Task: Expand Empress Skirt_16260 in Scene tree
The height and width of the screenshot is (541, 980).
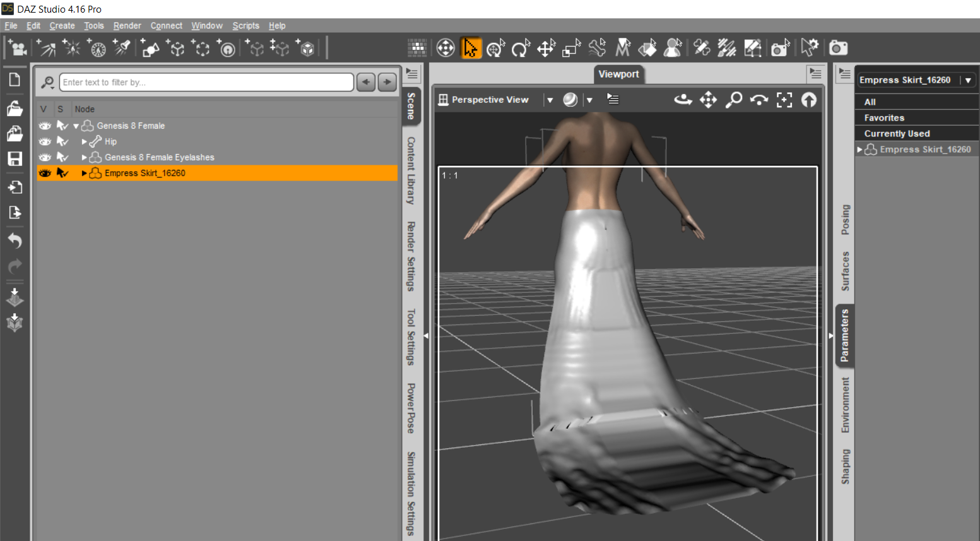Action: pos(85,173)
